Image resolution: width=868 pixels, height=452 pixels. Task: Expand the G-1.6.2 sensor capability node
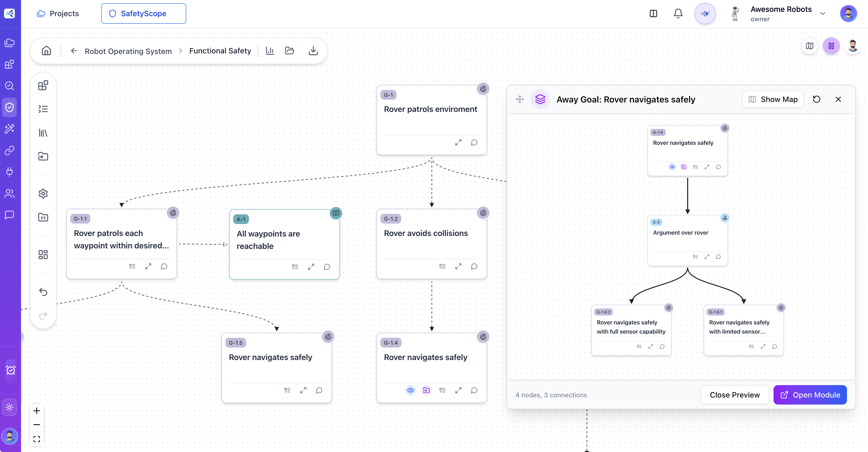click(651, 346)
